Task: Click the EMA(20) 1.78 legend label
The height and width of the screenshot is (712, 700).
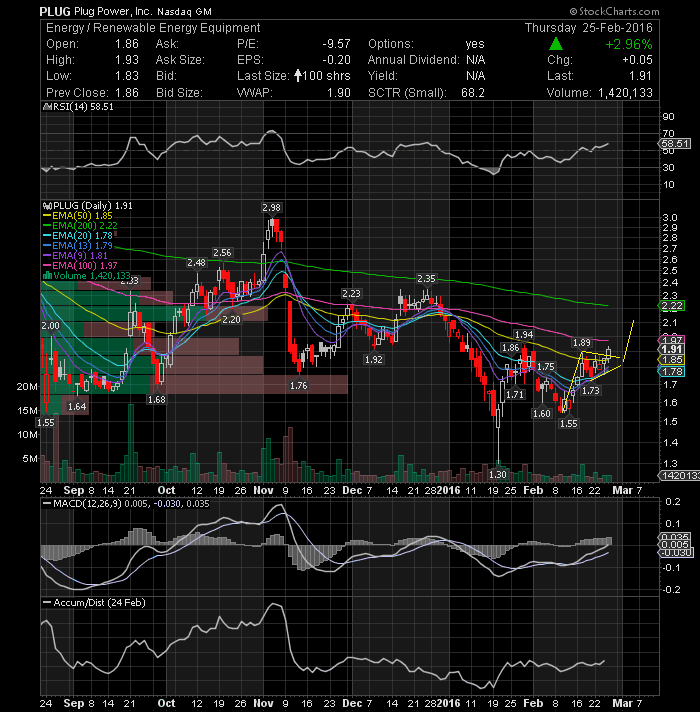Action: (x=83, y=236)
